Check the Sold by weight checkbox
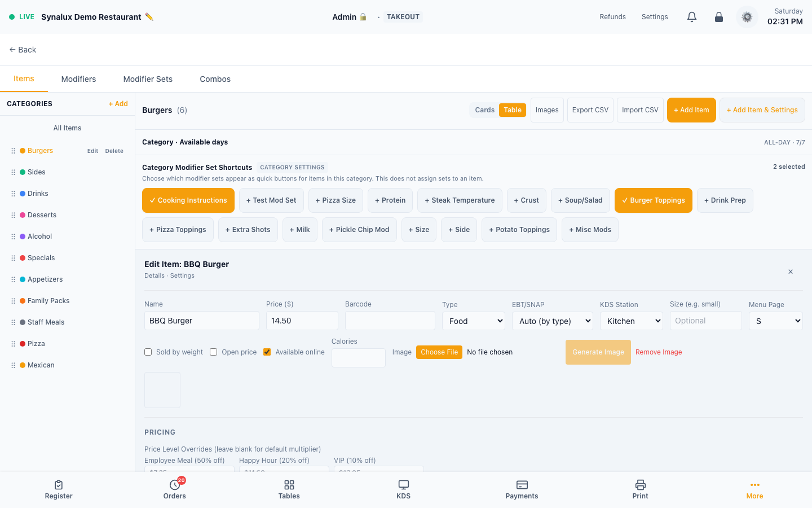The width and height of the screenshot is (812, 508). 148,352
